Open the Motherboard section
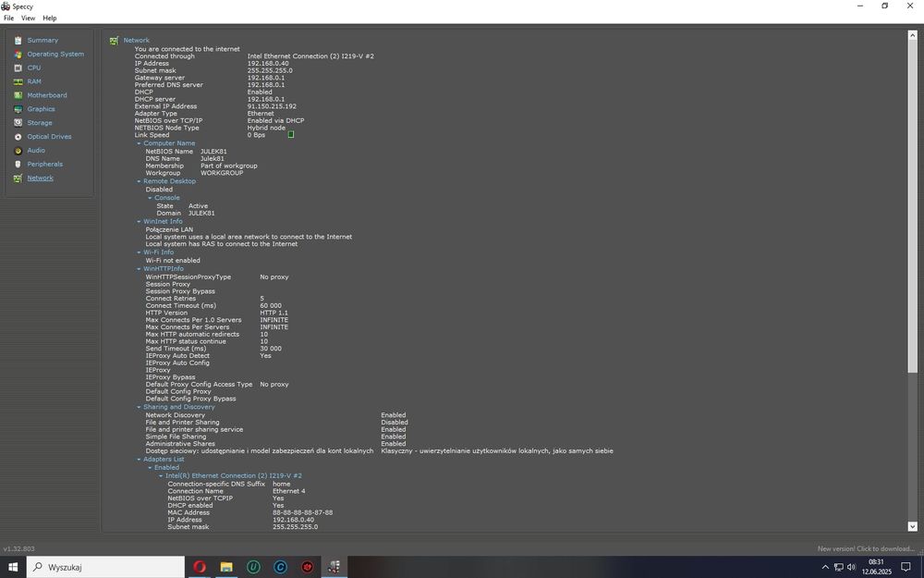Viewport: 924px width, 578px height. tap(47, 95)
